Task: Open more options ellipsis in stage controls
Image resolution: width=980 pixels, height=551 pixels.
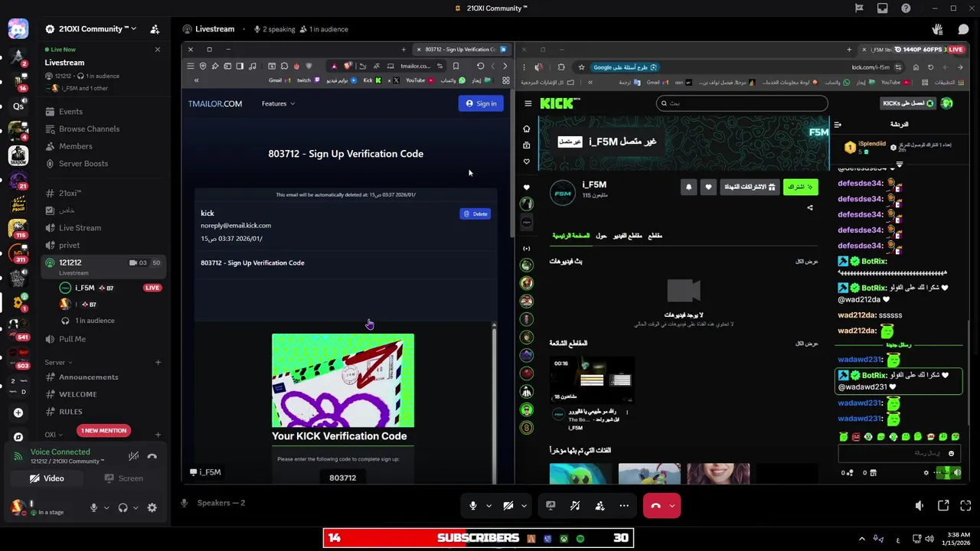Action: click(624, 506)
